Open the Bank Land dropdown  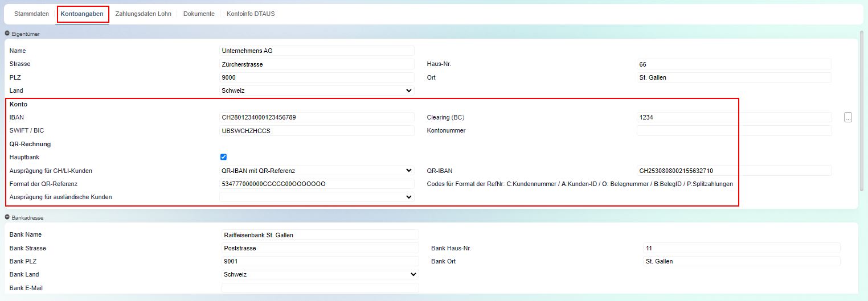pos(320,274)
